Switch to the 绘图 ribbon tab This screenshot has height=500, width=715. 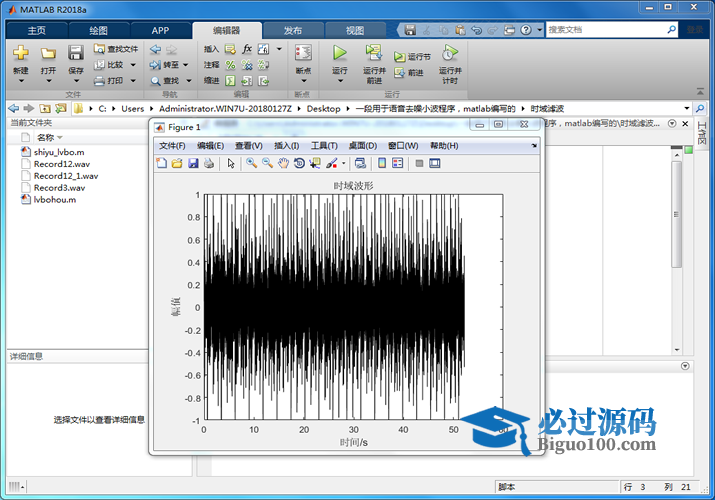98,30
